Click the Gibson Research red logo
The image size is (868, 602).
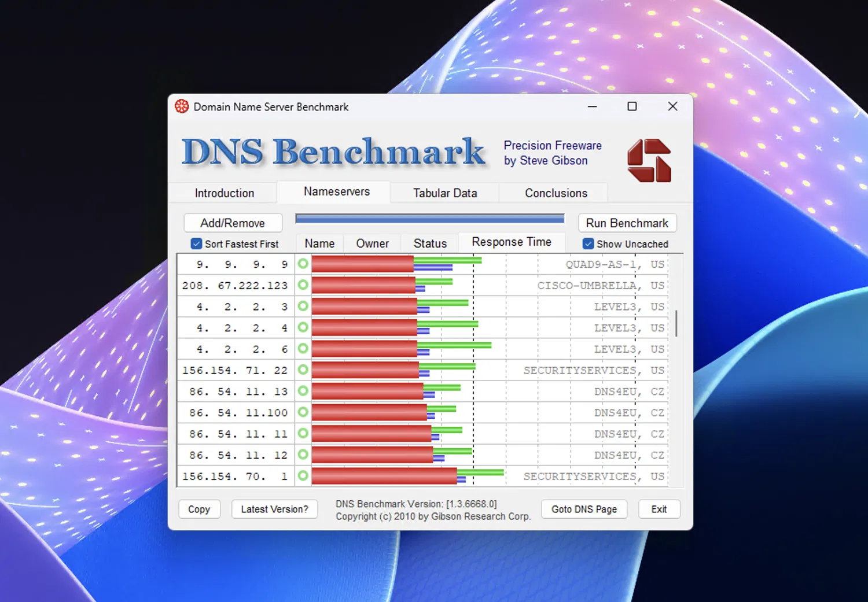point(649,160)
